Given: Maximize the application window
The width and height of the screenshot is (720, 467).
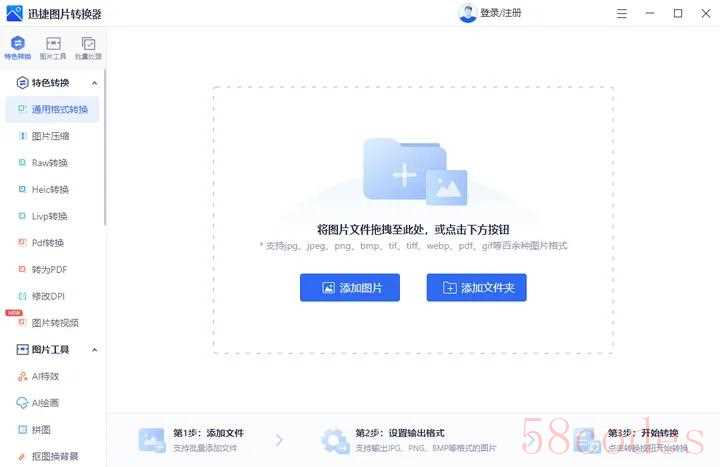Looking at the screenshot, I should point(678,13).
